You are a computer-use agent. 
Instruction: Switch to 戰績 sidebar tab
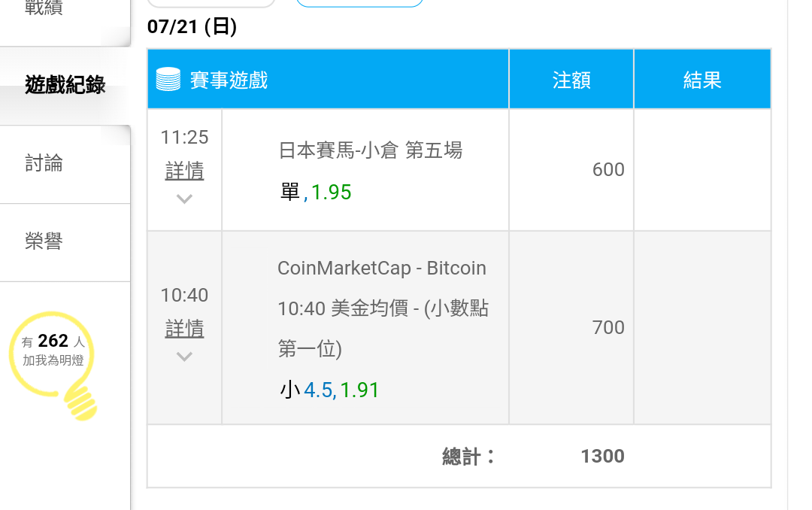point(44,8)
